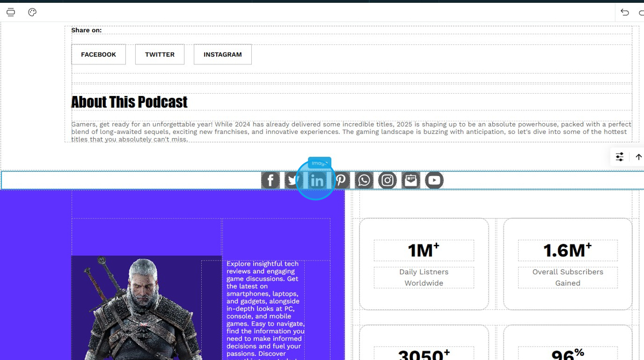Click the FACEBOOK share button
The image size is (644, 360).
tap(98, 54)
